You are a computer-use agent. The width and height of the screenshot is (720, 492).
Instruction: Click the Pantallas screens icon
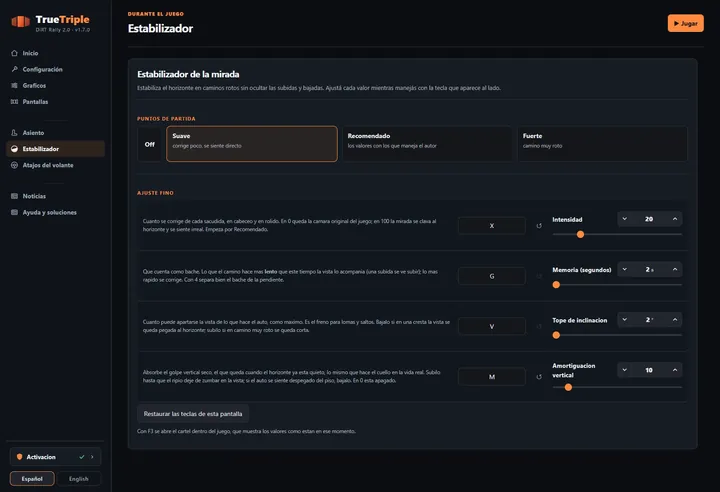click(x=14, y=102)
